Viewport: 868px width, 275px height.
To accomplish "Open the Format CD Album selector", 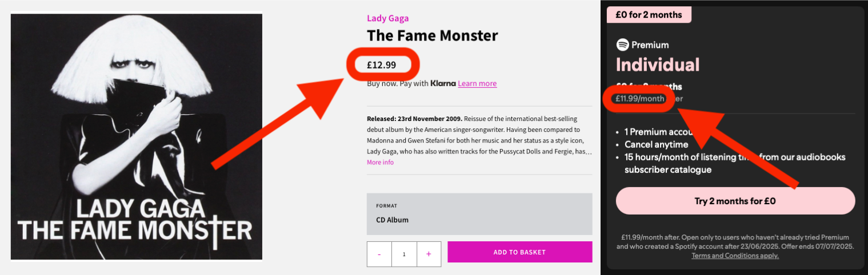I will click(479, 214).
